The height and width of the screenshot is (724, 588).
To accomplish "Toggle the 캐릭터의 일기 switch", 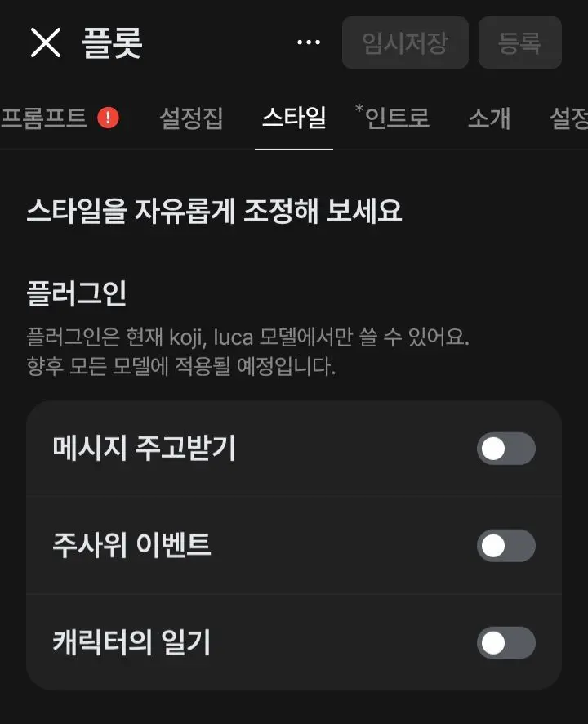I will (x=506, y=643).
